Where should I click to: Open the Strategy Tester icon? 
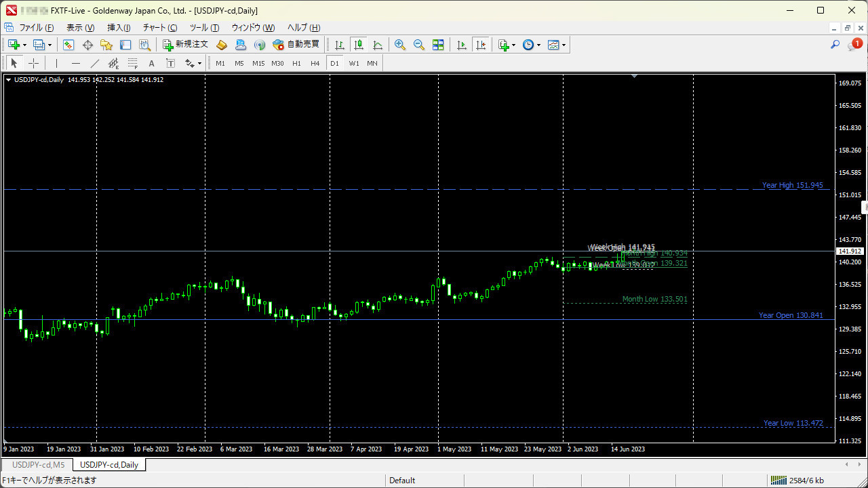click(x=144, y=45)
